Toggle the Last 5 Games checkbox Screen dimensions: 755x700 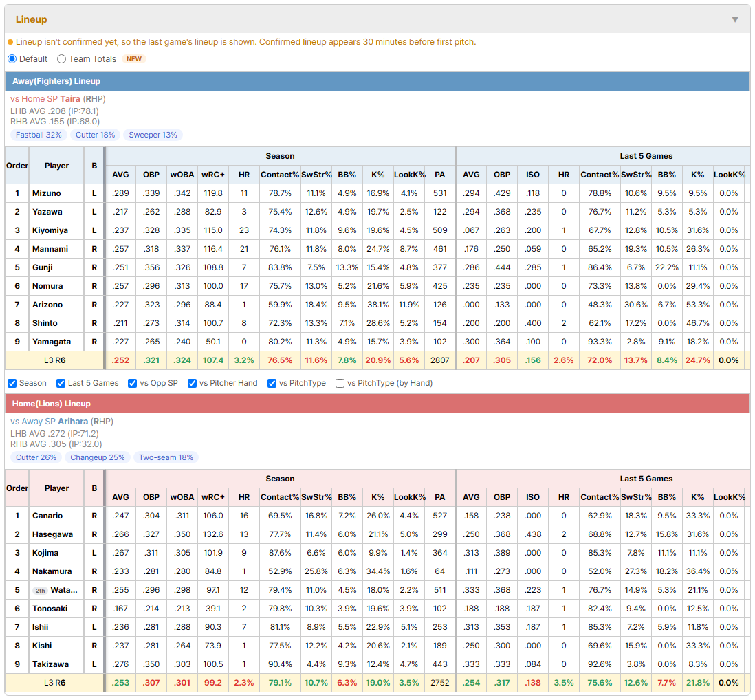(61, 383)
